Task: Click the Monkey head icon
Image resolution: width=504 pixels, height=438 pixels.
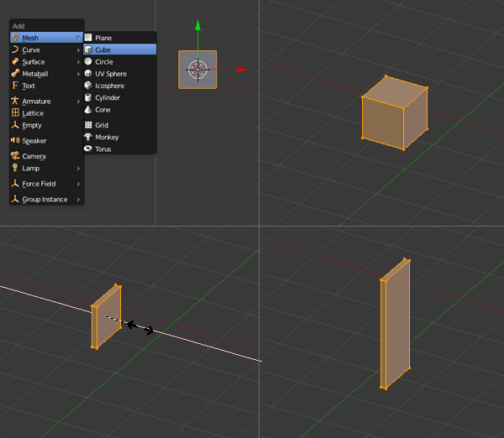Action: (88, 137)
